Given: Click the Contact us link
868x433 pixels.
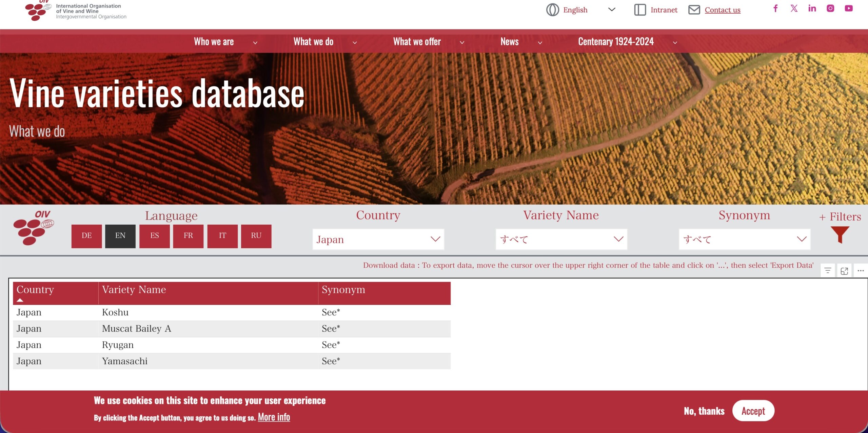Looking at the screenshot, I should [x=723, y=10].
